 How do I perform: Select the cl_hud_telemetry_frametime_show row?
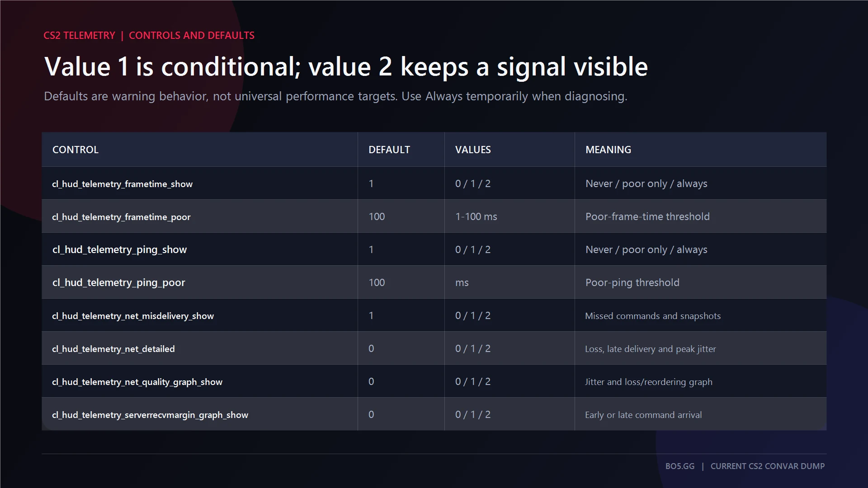434,183
